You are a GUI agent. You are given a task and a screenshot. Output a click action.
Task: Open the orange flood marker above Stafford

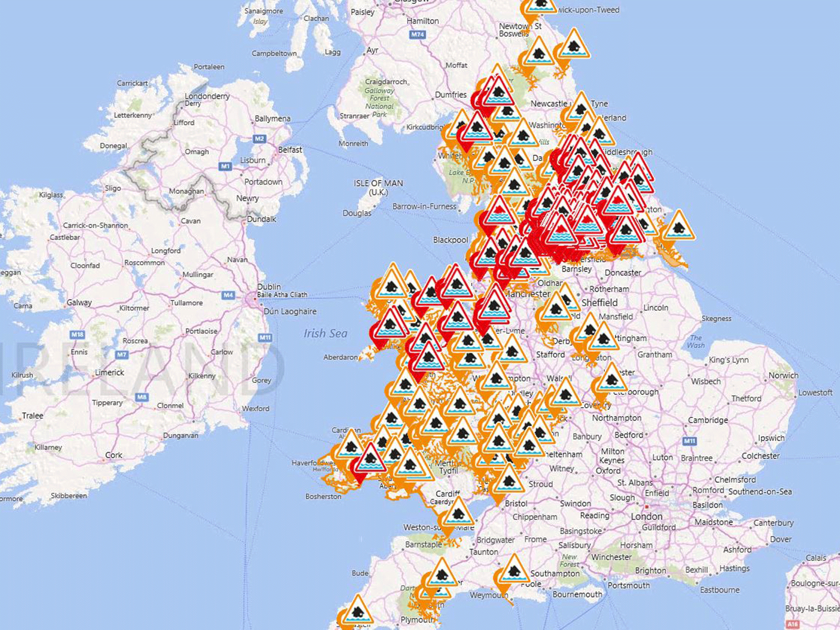point(512,351)
